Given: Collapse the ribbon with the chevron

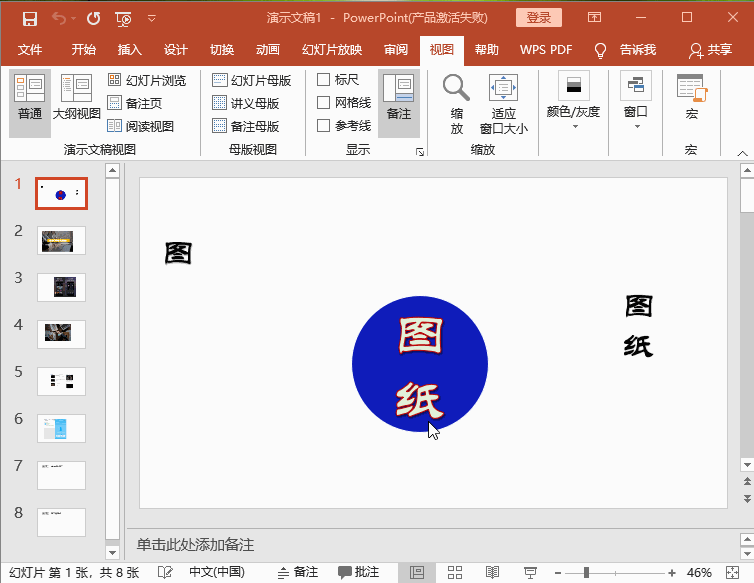Looking at the screenshot, I should coord(742,153).
